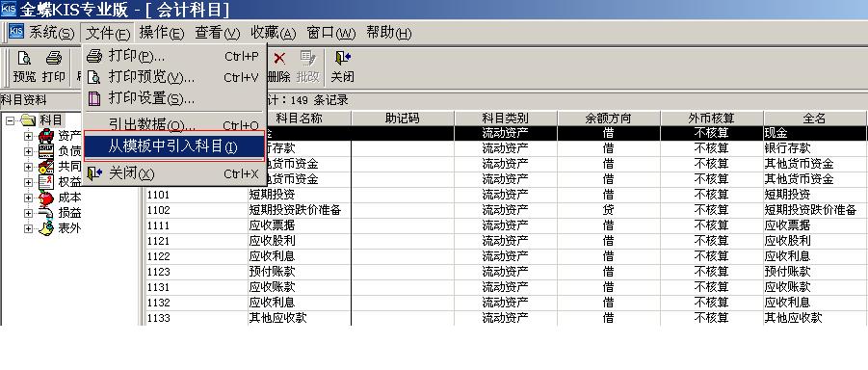Sort by the 科目名称 column header

[x=299, y=118]
